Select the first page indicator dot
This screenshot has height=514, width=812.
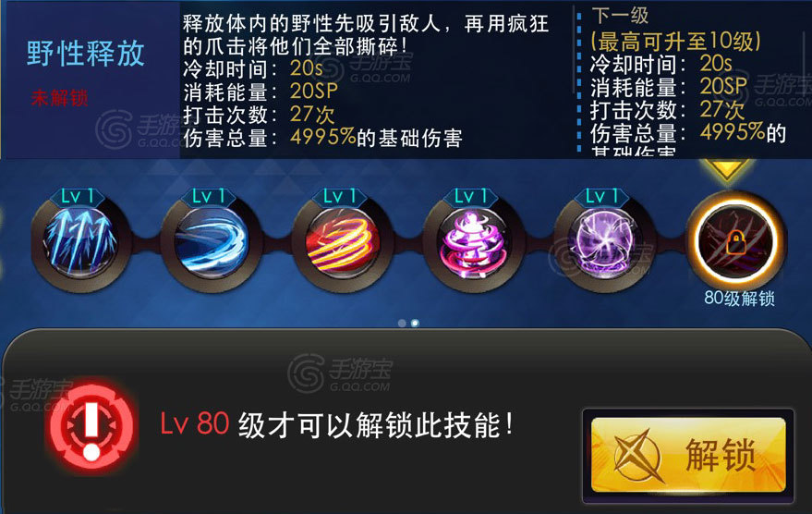click(402, 323)
